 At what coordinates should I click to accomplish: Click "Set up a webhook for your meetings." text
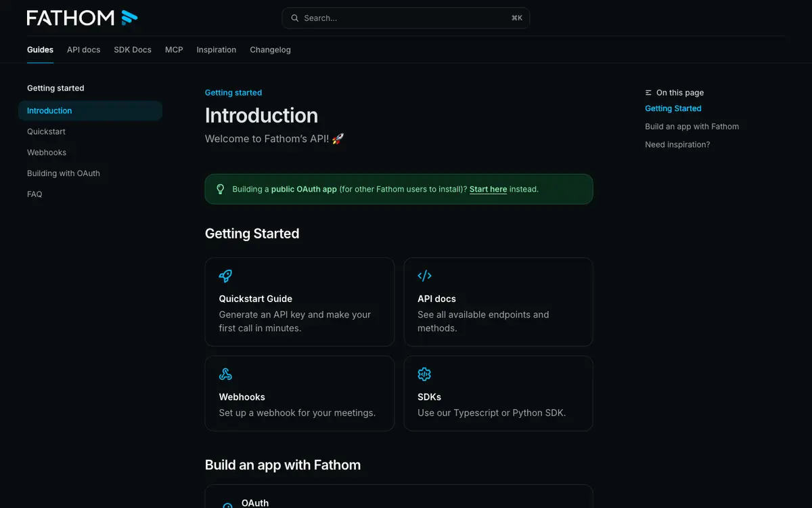coord(297,413)
